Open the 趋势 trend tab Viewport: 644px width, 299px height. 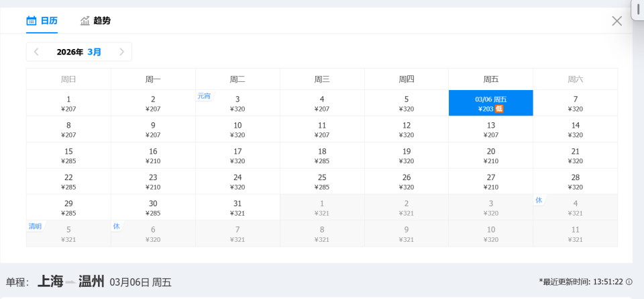[95, 21]
